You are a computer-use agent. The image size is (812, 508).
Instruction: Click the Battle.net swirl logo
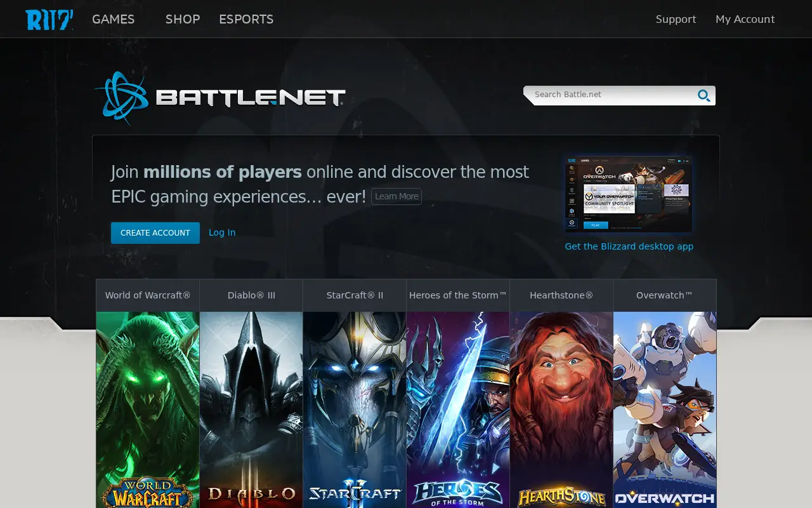point(121,98)
